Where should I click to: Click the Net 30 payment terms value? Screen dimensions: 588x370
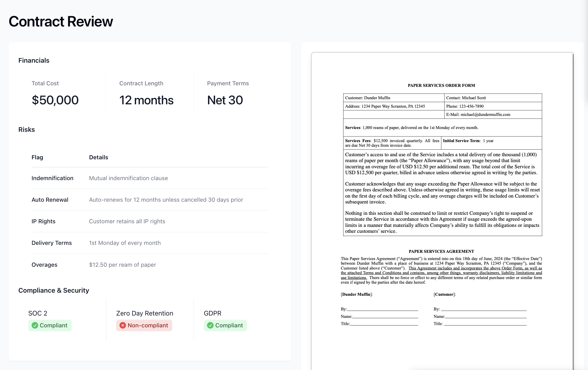coord(225,100)
